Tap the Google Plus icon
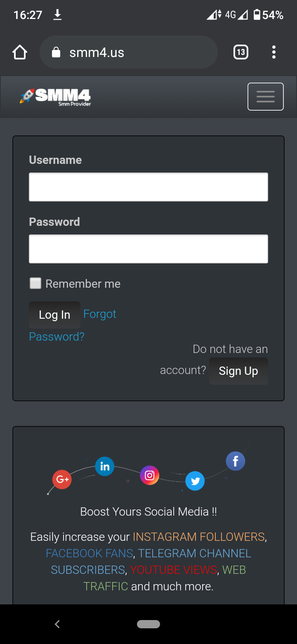Viewport: 297px width, 644px height. coord(62,479)
